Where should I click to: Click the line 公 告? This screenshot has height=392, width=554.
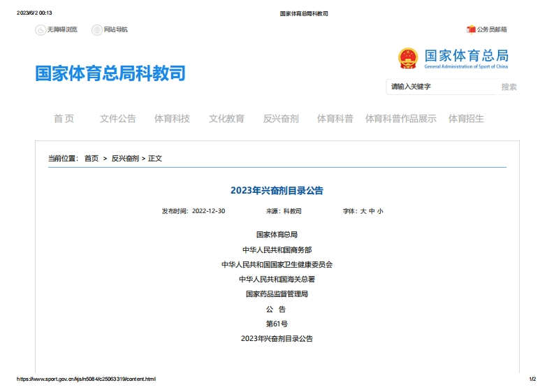276,310
